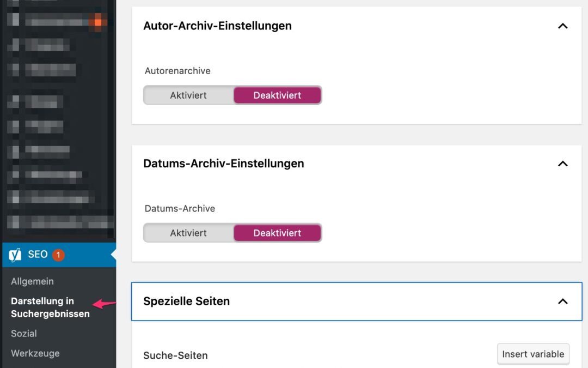Open the Allgemein submenu item
Image resolution: width=588 pixels, height=368 pixels.
pyautogui.click(x=32, y=281)
